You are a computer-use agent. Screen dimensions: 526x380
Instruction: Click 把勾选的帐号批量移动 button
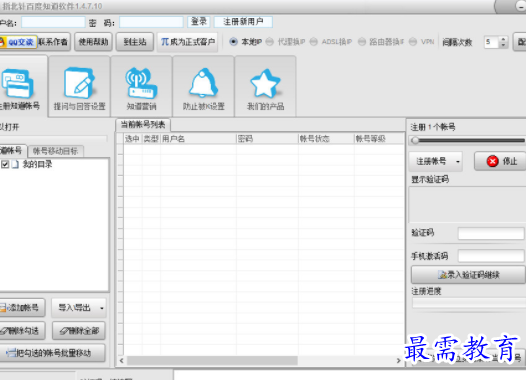tap(53, 353)
